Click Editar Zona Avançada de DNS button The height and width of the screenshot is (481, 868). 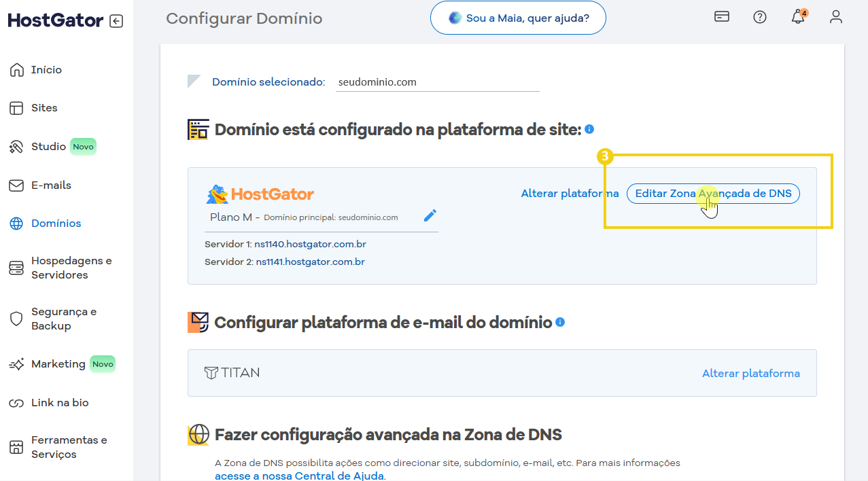pyautogui.click(x=713, y=194)
